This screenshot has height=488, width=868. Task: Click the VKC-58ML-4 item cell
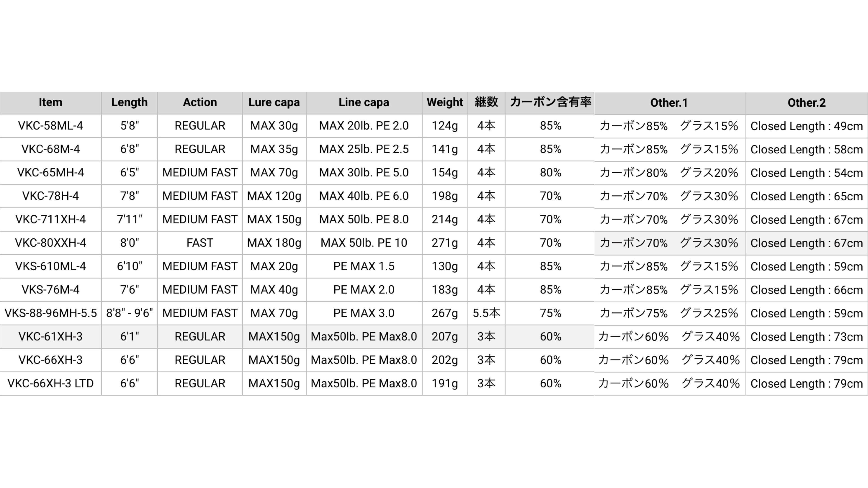(x=51, y=126)
